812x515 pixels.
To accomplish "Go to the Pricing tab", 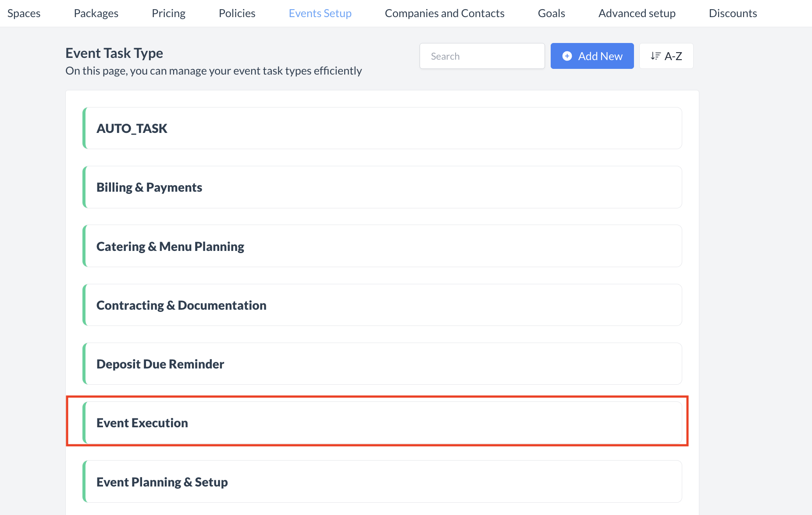I will click(x=169, y=13).
